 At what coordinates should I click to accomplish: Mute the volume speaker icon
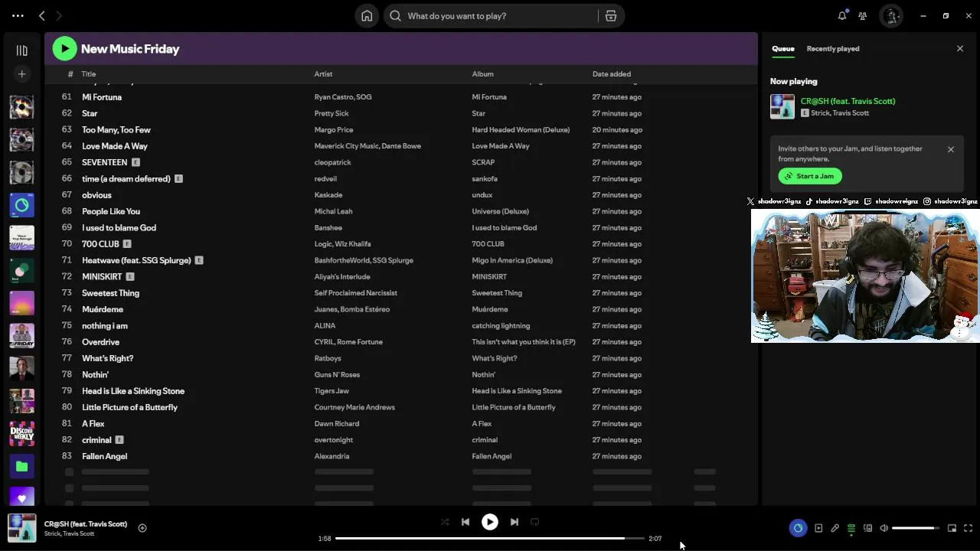884,528
